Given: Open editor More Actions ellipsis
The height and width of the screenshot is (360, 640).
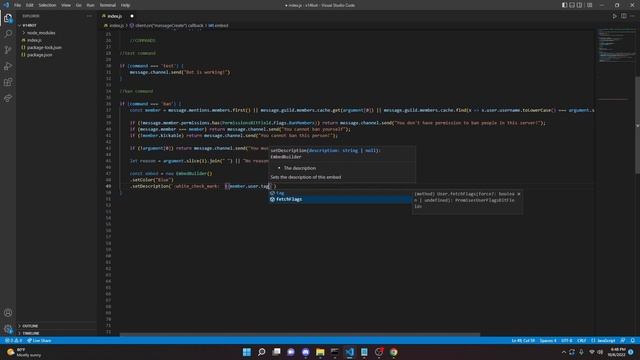Looking at the screenshot, I should [x=632, y=16].
